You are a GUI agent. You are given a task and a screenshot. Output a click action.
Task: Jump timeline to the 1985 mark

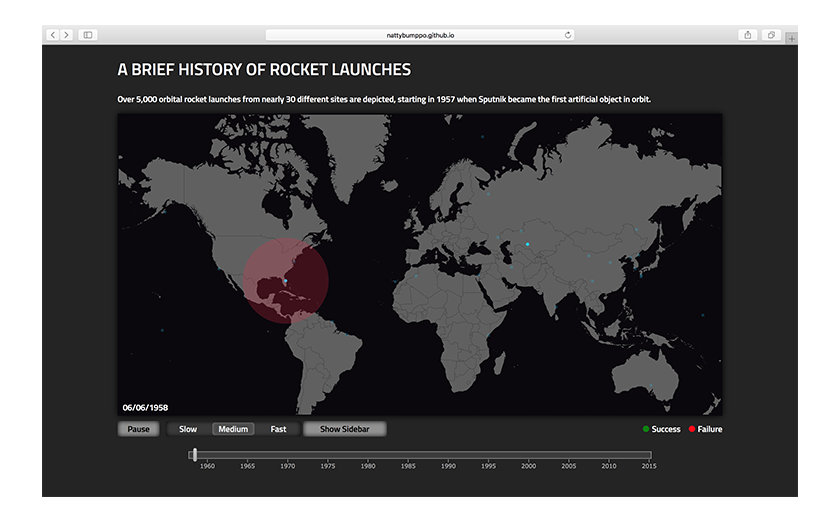408,456
